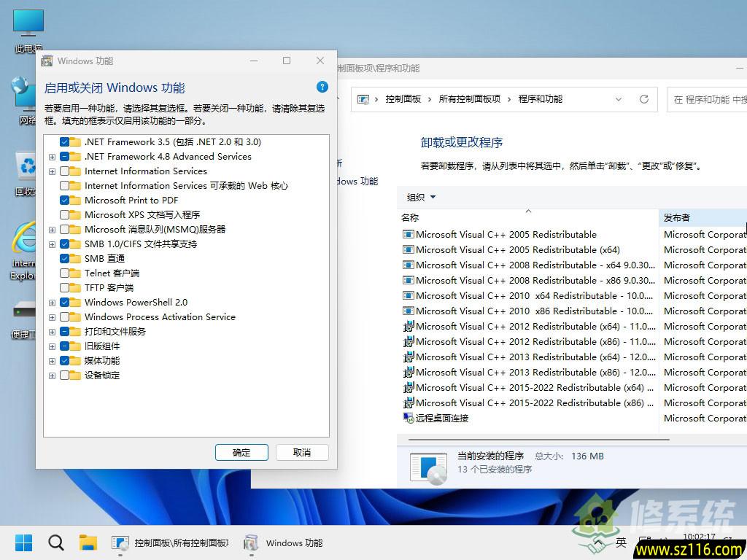Click the Start button on the taskbar
The image size is (747, 560).
coord(23,542)
